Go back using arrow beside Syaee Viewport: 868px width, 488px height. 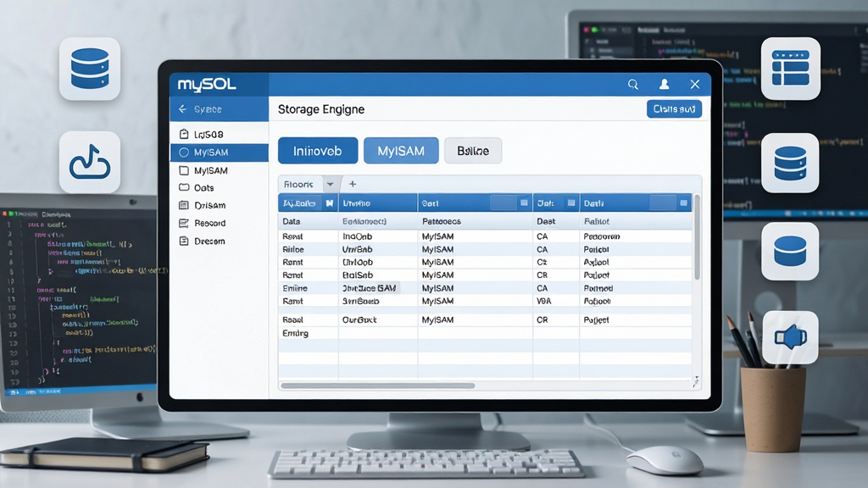click(x=183, y=109)
